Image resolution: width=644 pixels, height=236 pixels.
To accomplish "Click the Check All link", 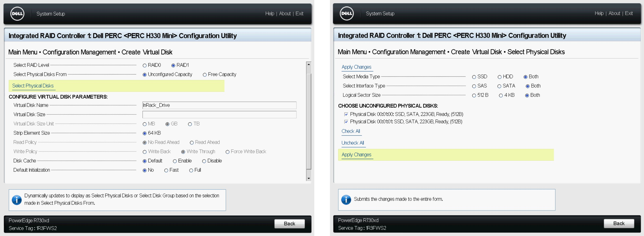I will pos(350,131).
